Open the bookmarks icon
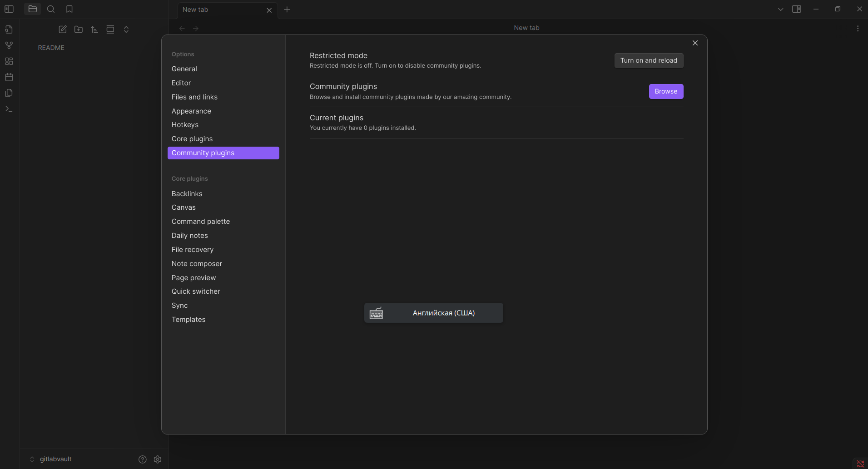The image size is (868, 469). (x=69, y=9)
